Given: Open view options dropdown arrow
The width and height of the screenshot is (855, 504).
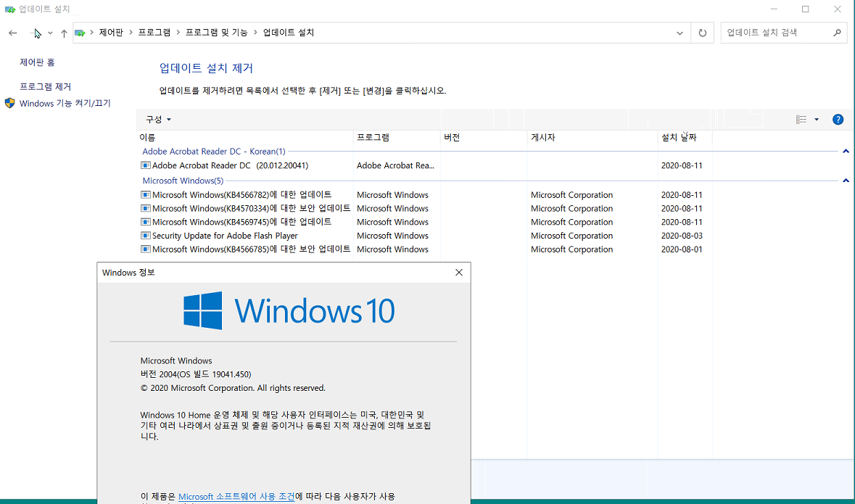Looking at the screenshot, I should (817, 120).
